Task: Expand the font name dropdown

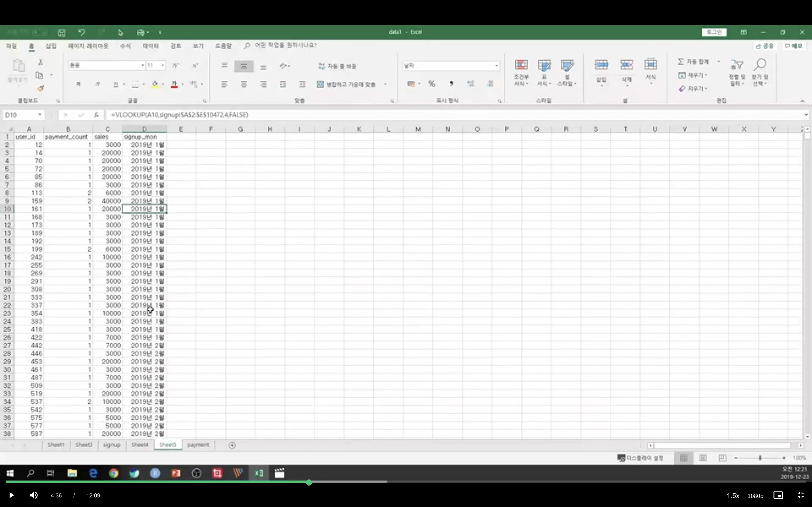Action: pos(143,65)
